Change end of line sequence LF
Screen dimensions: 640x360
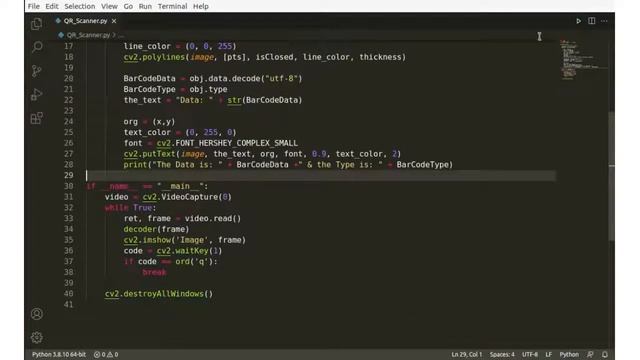click(549, 354)
